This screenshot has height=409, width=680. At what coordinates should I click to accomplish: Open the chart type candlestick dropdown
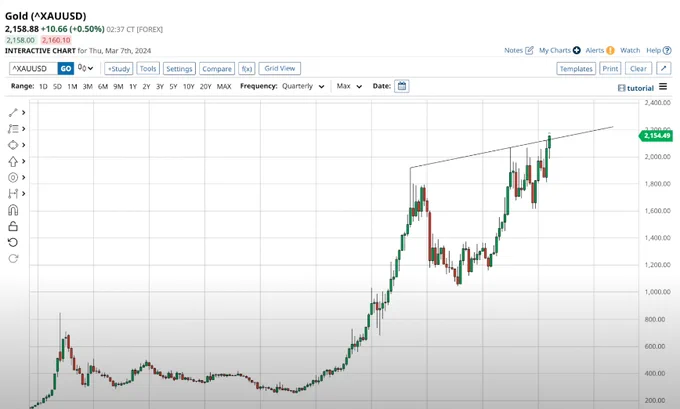(85, 68)
